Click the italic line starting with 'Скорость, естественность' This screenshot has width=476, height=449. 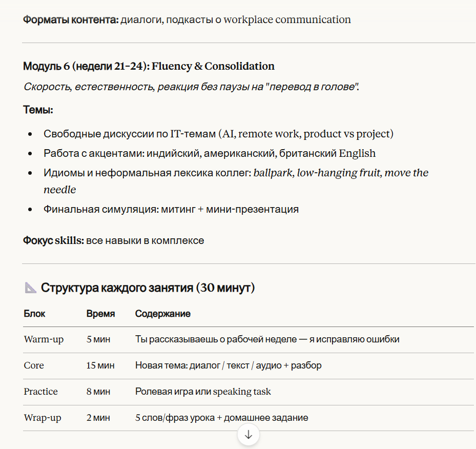pyautogui.click(x=191, y=87)
